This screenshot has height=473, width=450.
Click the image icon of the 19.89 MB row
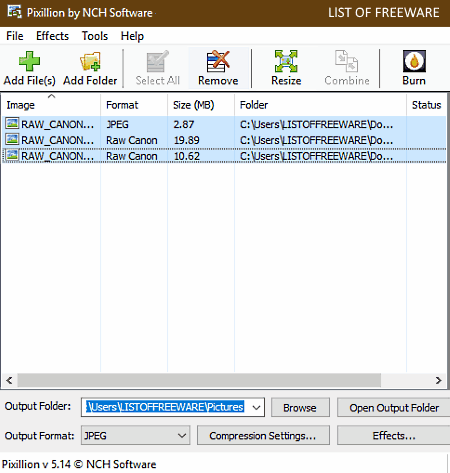tap(12, 139)
